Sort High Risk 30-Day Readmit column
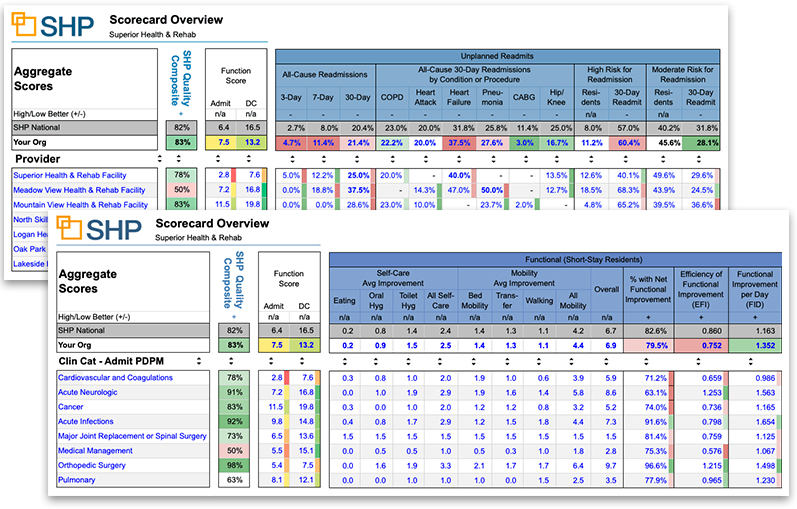Screen dimensions: 797x509 click(627, 159)
